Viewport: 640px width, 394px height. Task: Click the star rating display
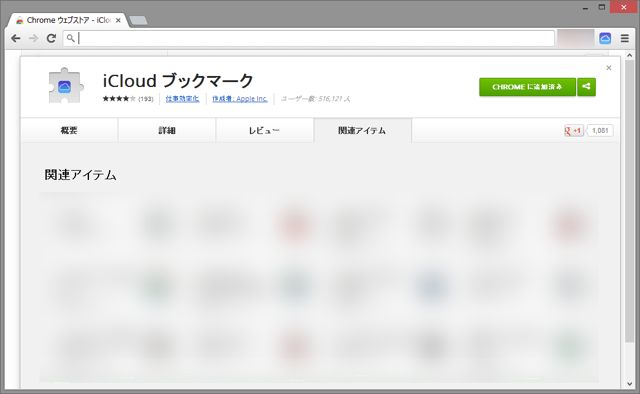(x=119, y=98)
